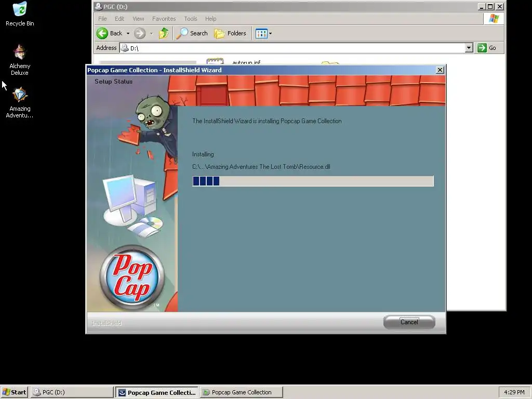Open the File menu

pos(102,19)
